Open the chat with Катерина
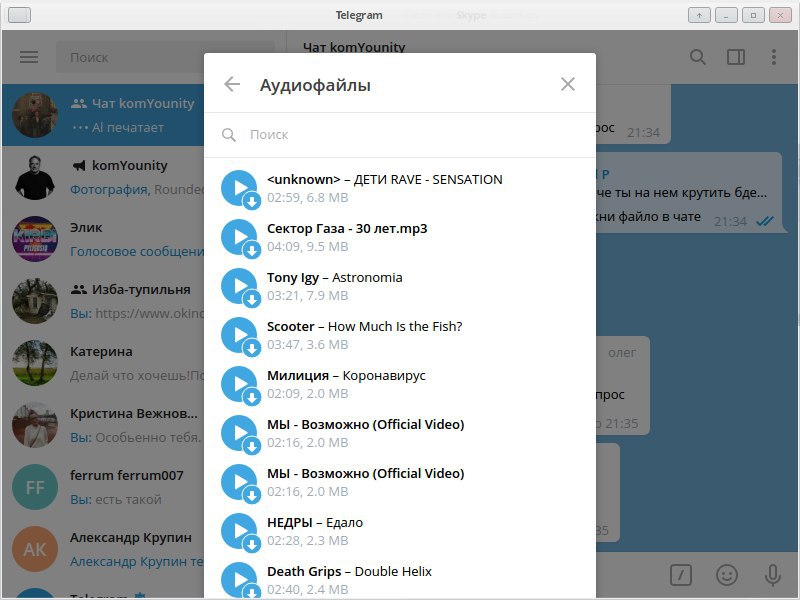Viewport: 800px width, 600px height. [x=103, y=363]
